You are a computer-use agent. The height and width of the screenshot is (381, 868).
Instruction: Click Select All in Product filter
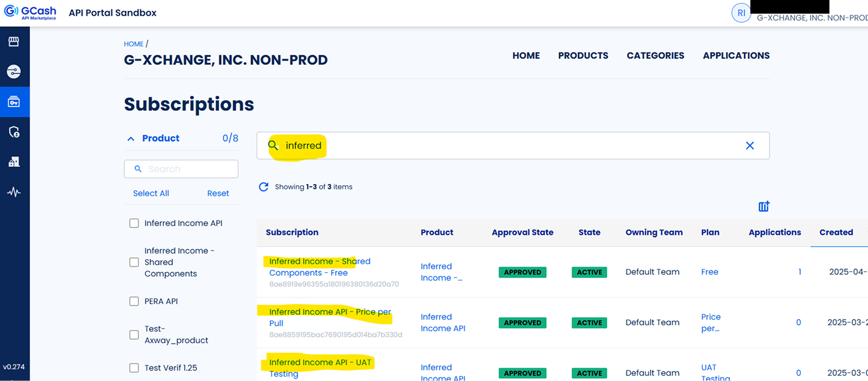click(x=151, y=193)
